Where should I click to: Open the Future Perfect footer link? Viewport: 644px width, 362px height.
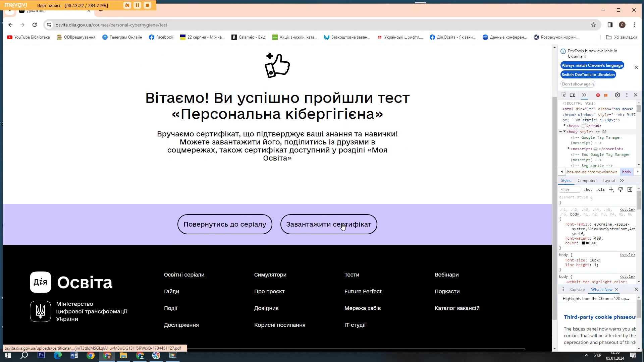[x=363, y=291]
